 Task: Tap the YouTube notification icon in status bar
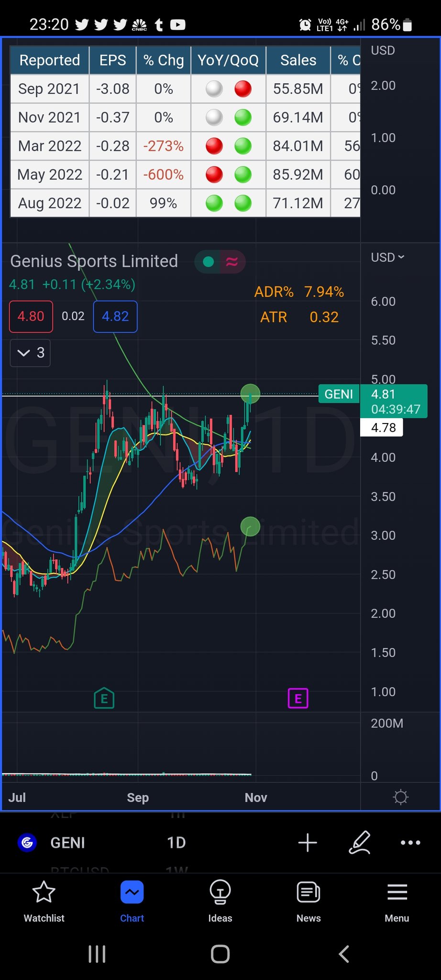pyautogui.click(x=178, y=24)
